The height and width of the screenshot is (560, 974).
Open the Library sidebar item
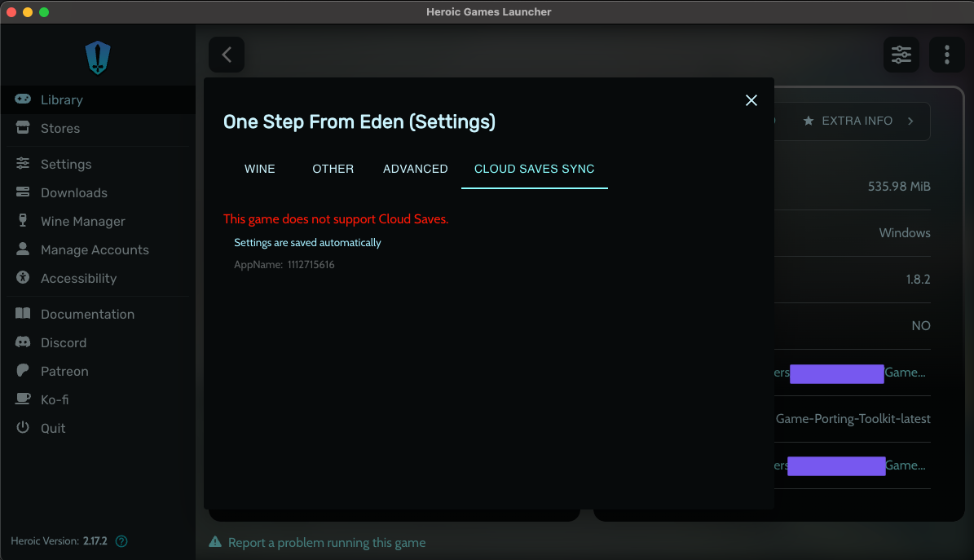(x=98, y=99)
